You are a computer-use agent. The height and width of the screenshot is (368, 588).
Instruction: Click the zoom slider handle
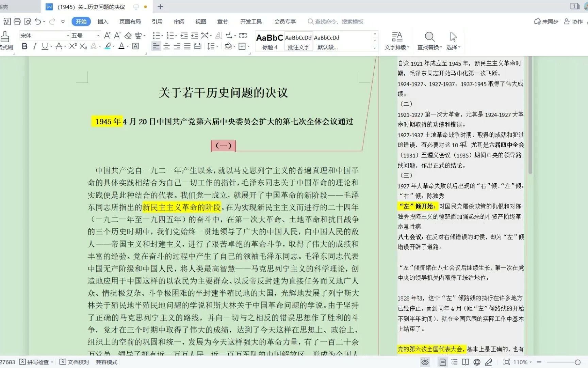(x=577, y=362)
